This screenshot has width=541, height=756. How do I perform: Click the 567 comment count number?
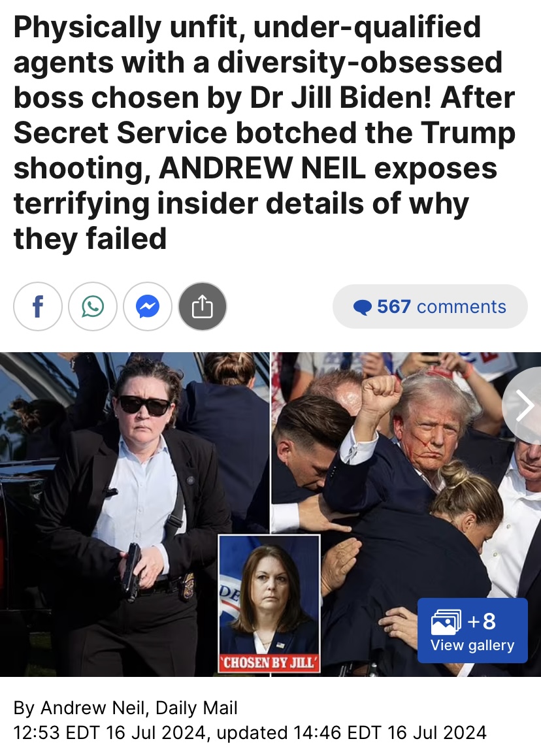pos(393,306)
